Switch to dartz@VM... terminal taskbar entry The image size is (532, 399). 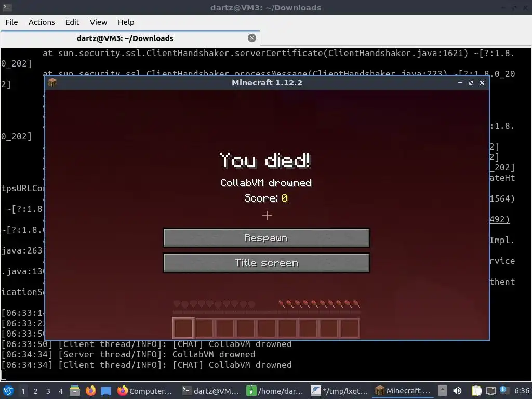210,391
